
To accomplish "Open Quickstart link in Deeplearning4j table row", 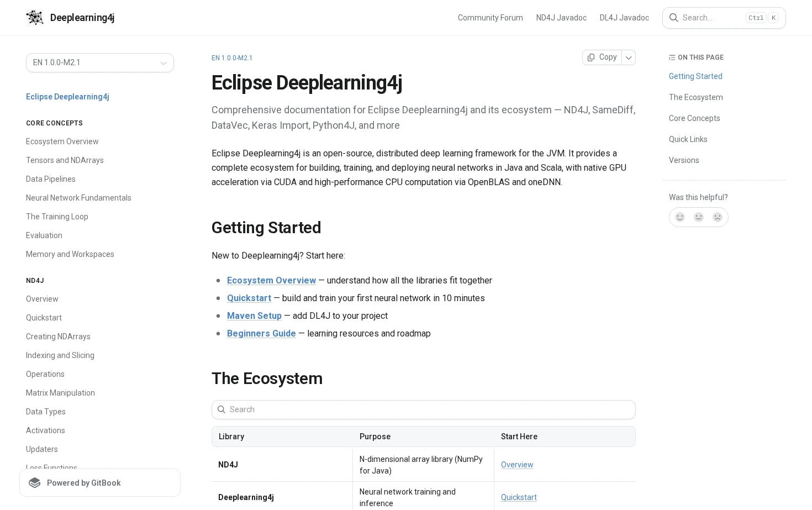I will [519, 497].
